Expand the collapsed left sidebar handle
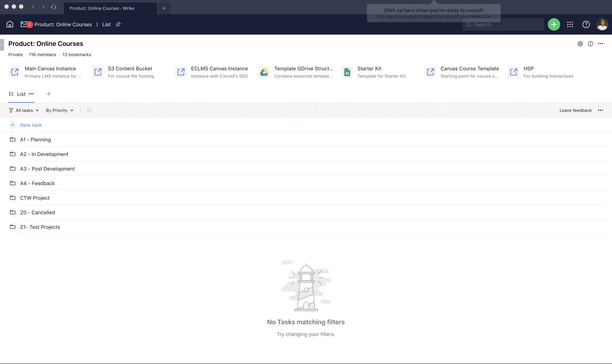612x364 pixels. tap(2, 44)
